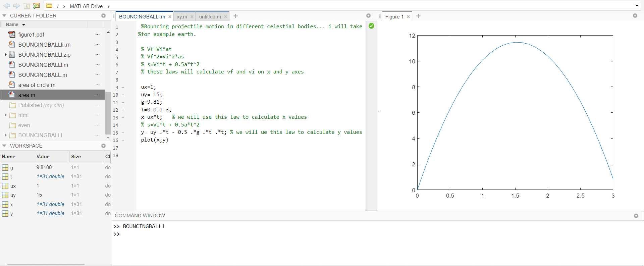Select variable g icon in Workspace
Viewport: 644px width, 266px height.
coord(5,167)
